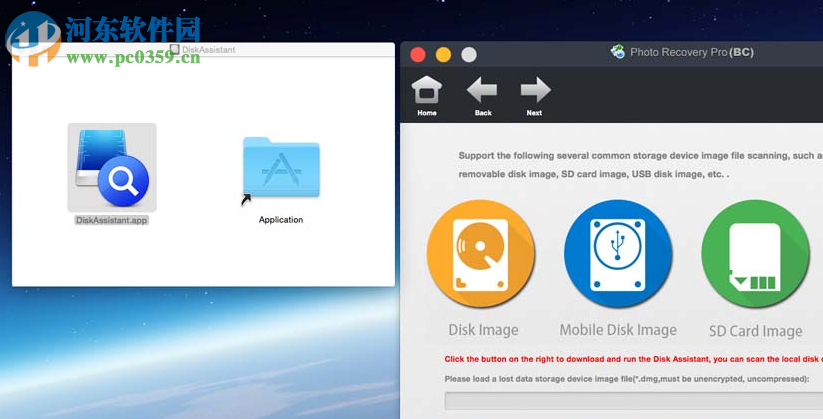This screenshot has height=419, width=823.
Task: Click the Back arrow button
Action: click(482, 96)
